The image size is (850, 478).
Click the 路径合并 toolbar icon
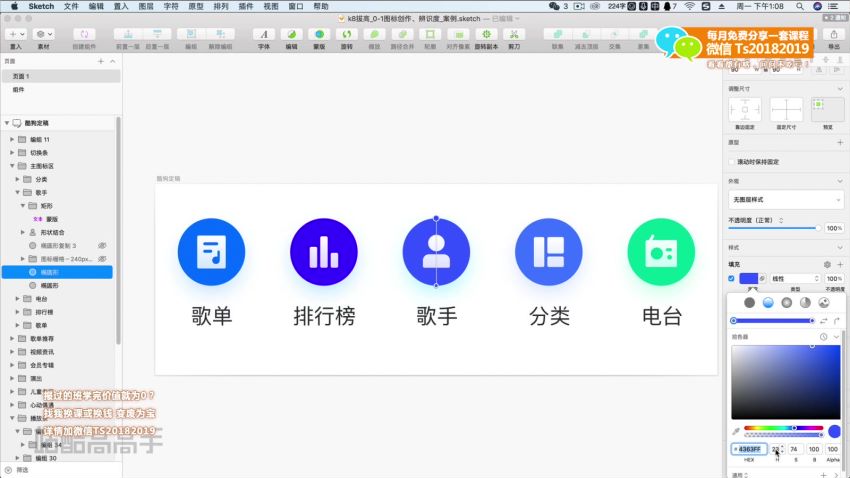[x=402, y=34]
